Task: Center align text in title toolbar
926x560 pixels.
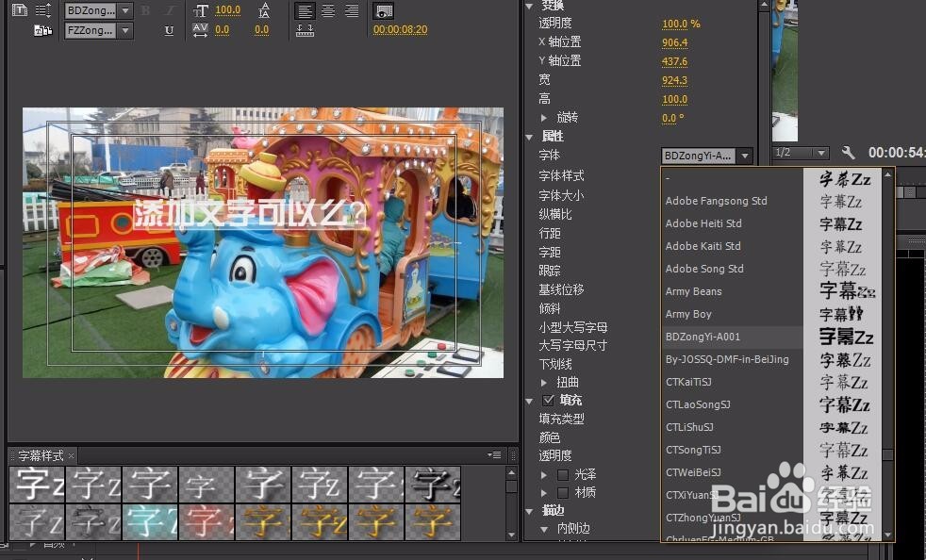Action: coord(328,10)
